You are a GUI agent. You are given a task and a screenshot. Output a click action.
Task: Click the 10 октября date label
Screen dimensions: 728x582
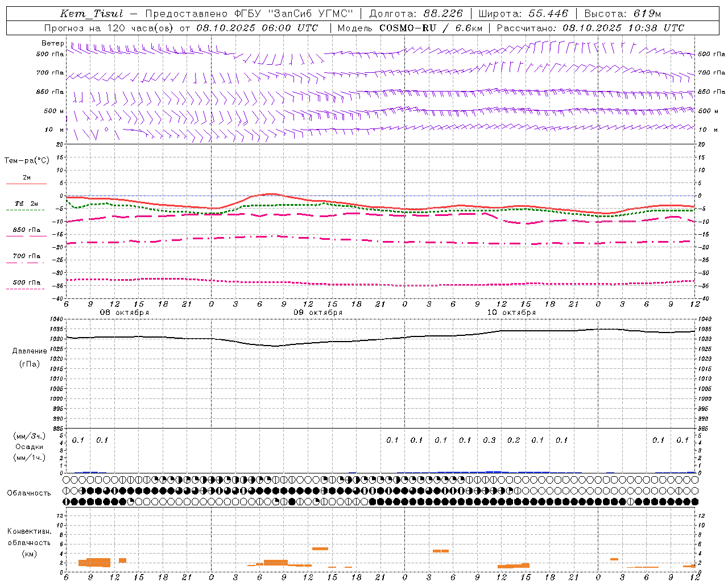[x=511, y=313]
